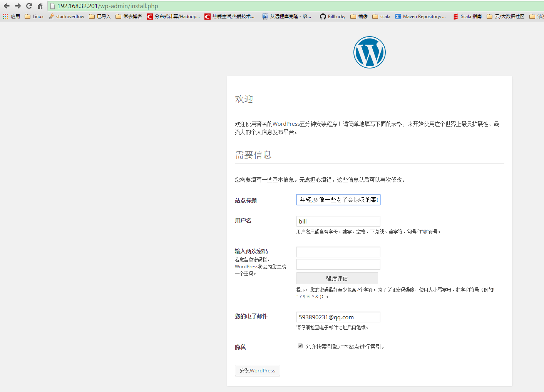544x392 pixels.
Task: Click the 强度评估 strength indicator
Action: 337,279
